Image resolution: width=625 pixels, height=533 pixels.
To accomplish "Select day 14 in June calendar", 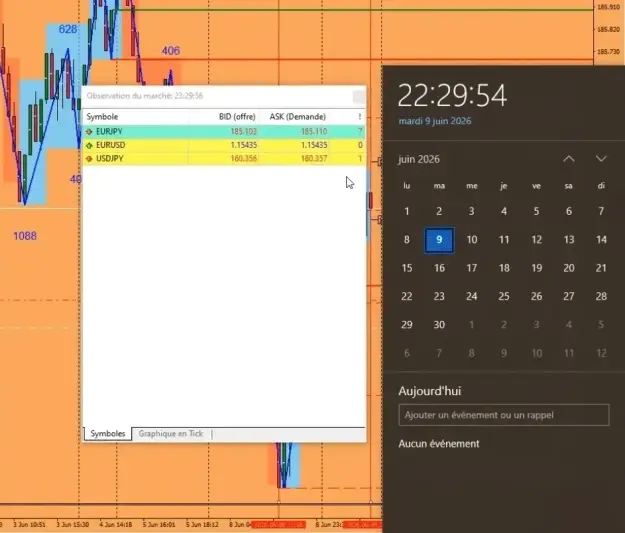I will [601, 240].
